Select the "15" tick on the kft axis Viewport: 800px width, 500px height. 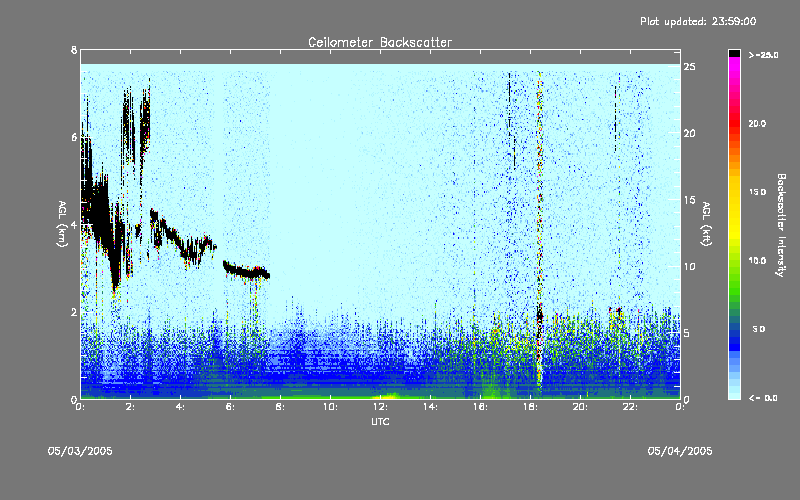point(689,199)
